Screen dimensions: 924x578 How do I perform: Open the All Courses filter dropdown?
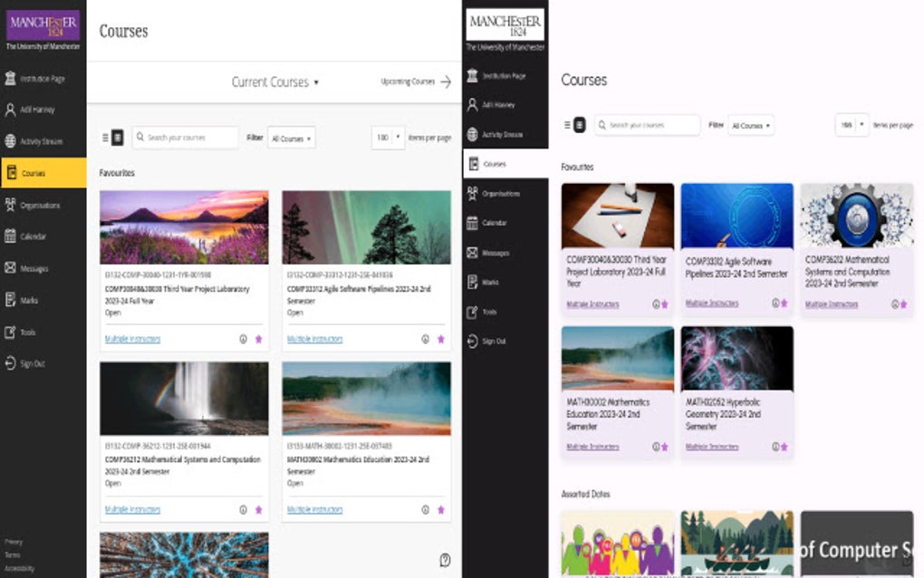click(x=290, y=138)
